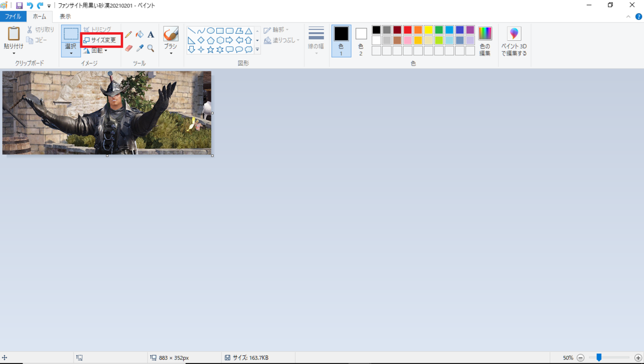The width and height of the screenshot is (644, 364).
Task: Choose the Curve shape
Action: point(201,31)
